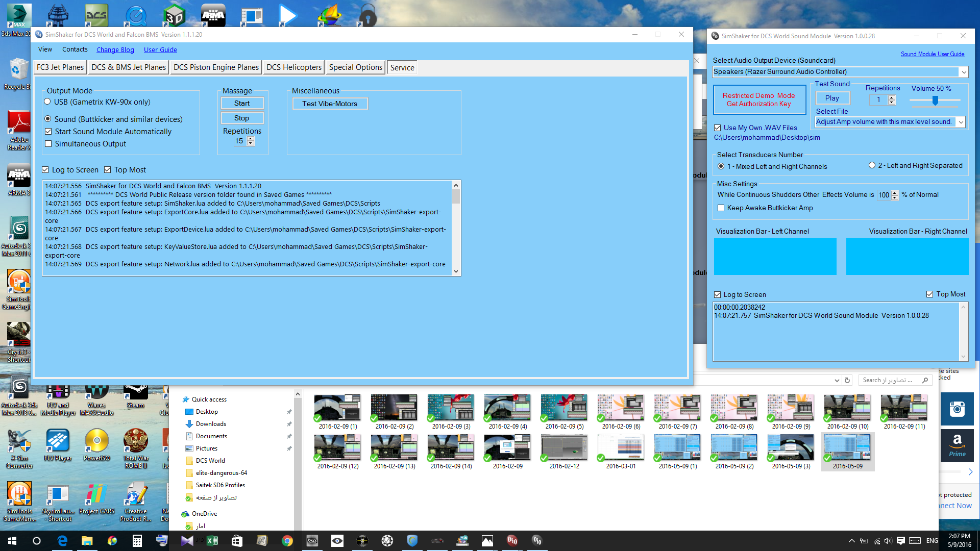Open the Select File sound dropdown
Image resolution: width=980 pixels, height=551 pixels.
coord(961,122)
